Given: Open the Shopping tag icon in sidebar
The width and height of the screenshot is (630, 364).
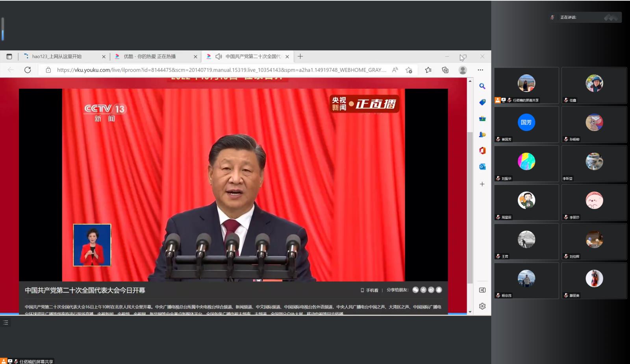Looking at the screenshot, I should pos(482,102).
